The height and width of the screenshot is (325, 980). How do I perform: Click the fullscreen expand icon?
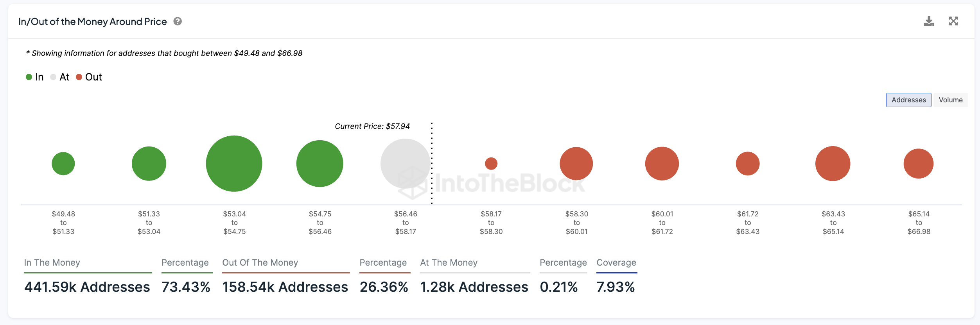pyautogui.click(x=953, y=21)
